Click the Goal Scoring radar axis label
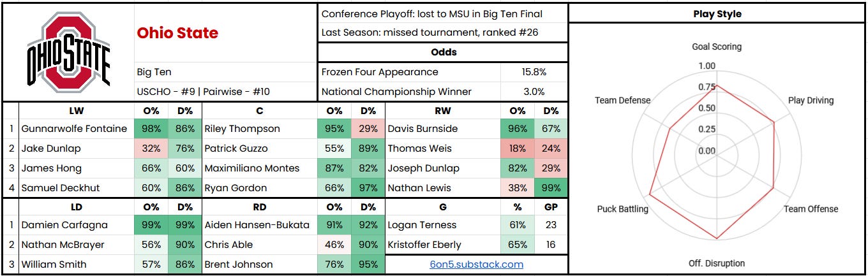The height and width of the screenshot is (276, 868). (717, 47)
